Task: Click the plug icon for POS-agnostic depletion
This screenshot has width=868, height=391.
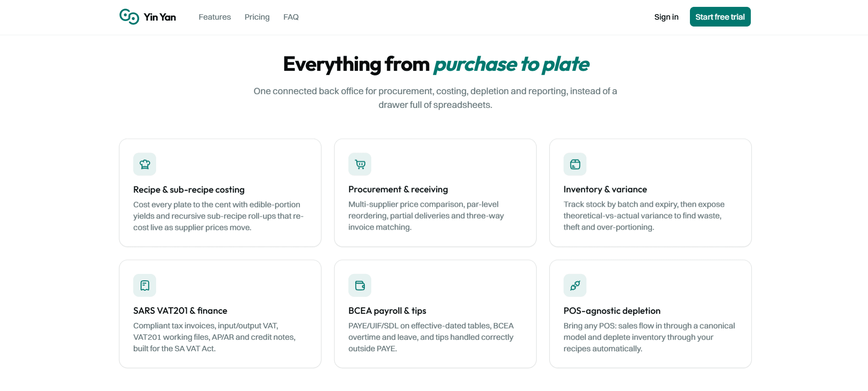Action: (575, 285)
